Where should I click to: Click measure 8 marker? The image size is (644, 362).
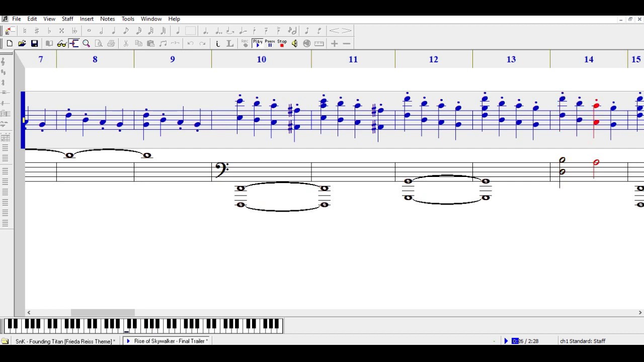point(95,59)
